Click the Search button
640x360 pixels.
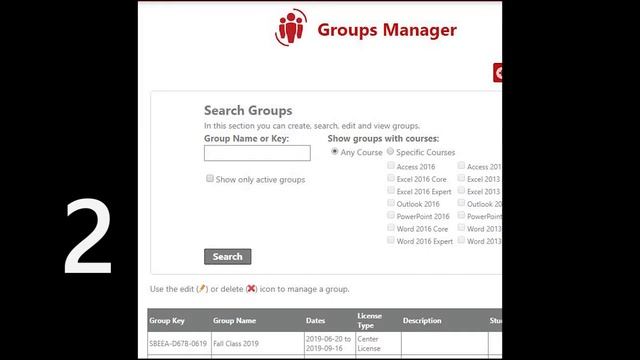[228, 257]
